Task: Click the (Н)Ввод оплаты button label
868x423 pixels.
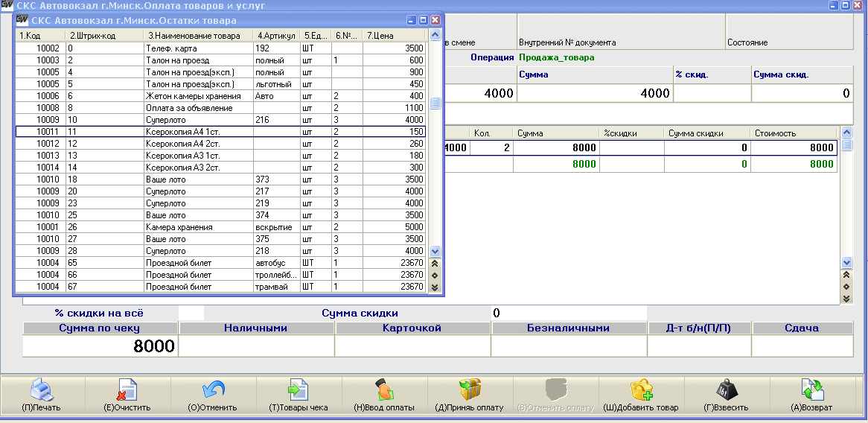Action: (x=384, y=407)
